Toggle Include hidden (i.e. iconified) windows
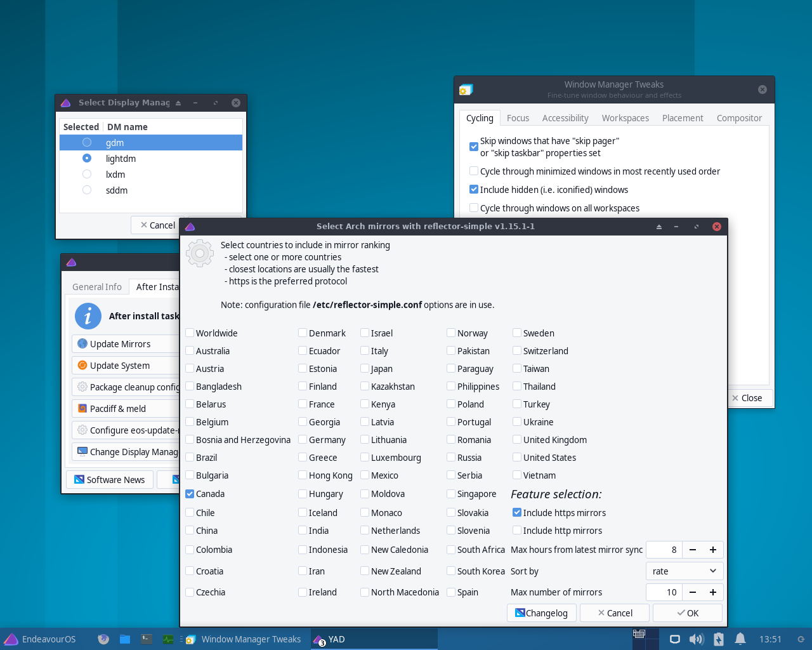812x650 pixels. point(474,189)
